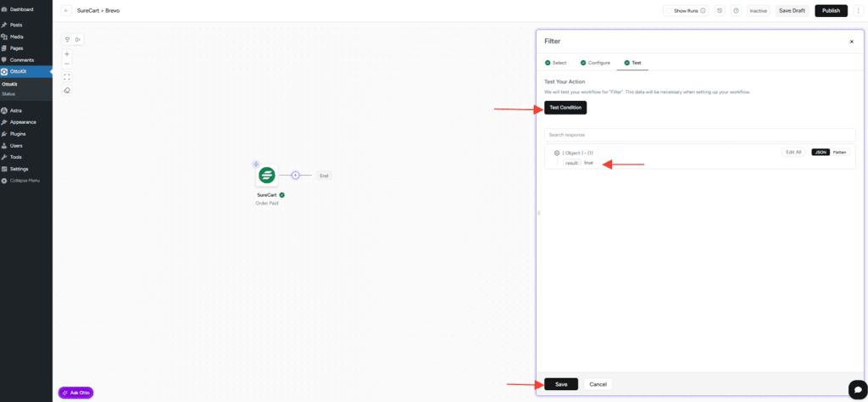The width and height of the screenshot is (868, 402).
Task: Switch response view to Flatten
Action: (x=839, y=152)
